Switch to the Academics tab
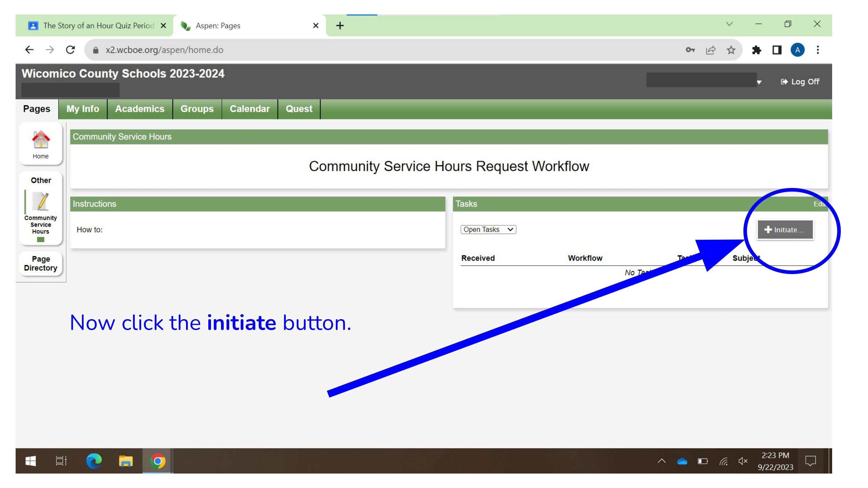 (x=139, y=108)
